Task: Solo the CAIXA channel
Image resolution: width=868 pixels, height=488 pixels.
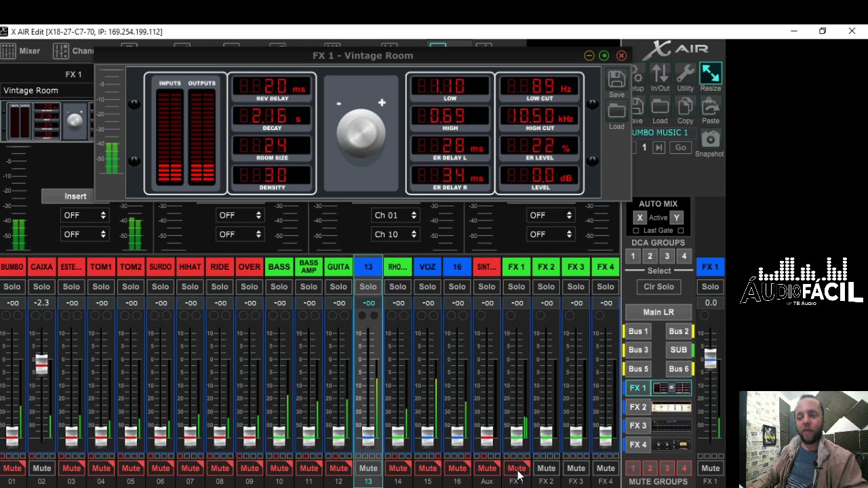Action: (41, 287)
